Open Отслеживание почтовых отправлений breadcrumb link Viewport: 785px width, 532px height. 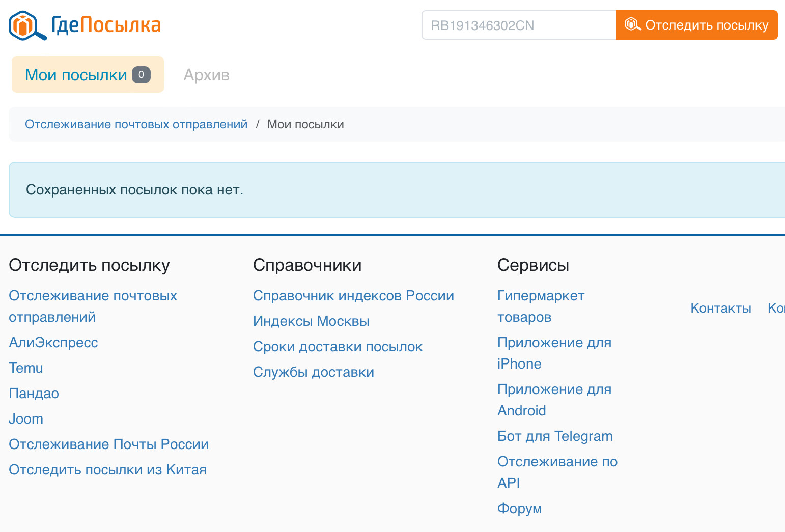point(136,124)
